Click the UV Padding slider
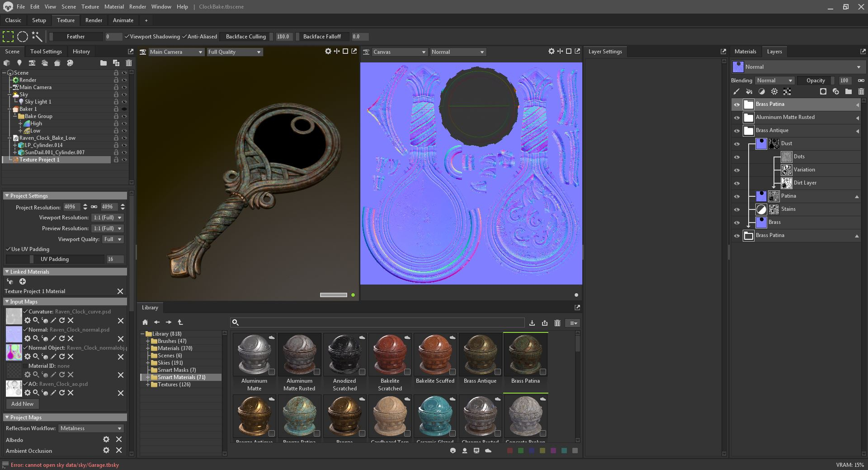Viewport: 868px width, 470px height. (55, 259)
